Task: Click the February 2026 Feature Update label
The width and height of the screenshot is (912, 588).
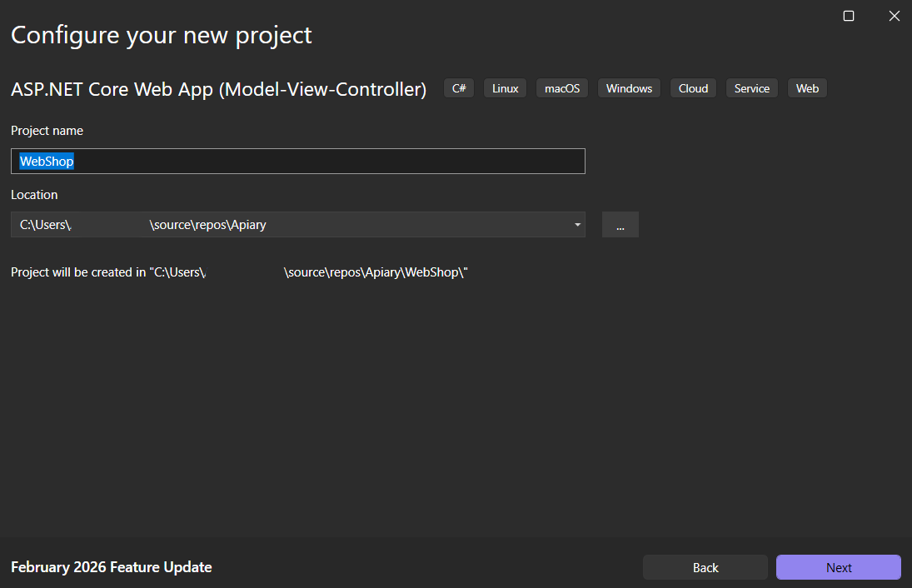Action: [111, 567]
